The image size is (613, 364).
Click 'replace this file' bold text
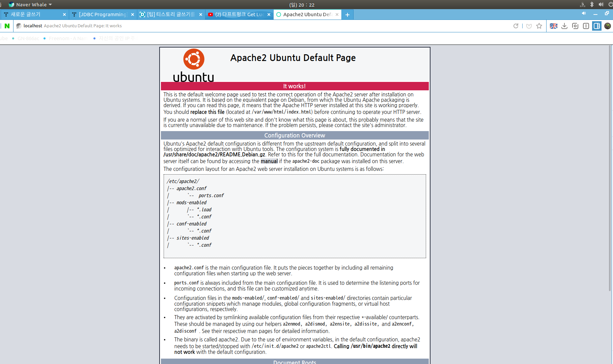point(207,112)
